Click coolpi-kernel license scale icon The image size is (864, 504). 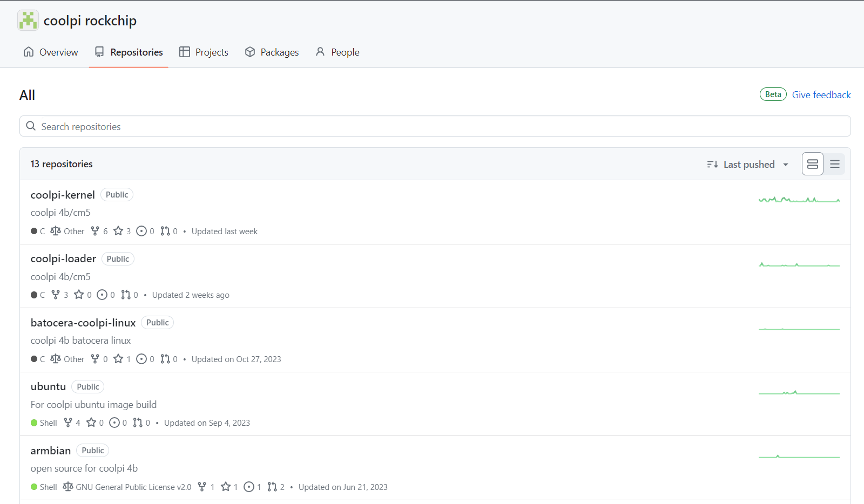click(x=56, y=231)
